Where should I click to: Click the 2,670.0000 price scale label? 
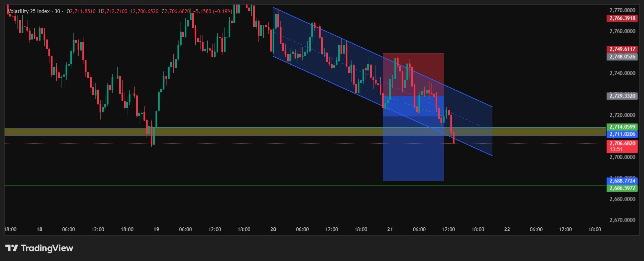(622, 220)
